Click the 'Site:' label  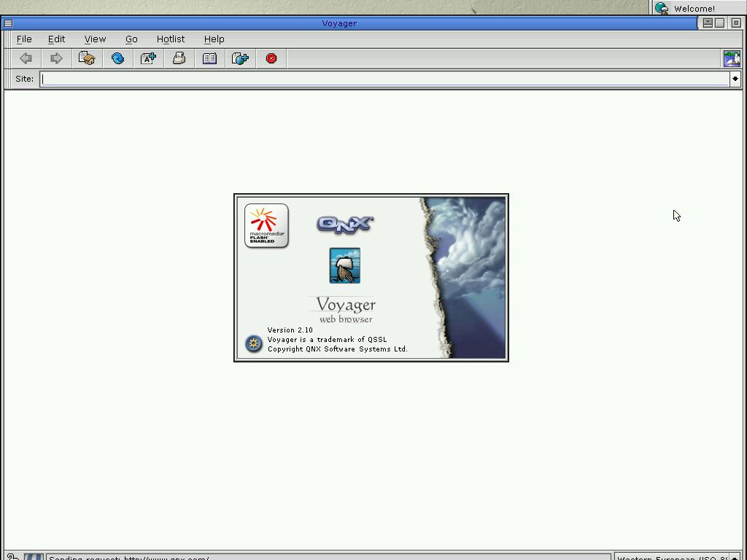[x=24, y=79]
